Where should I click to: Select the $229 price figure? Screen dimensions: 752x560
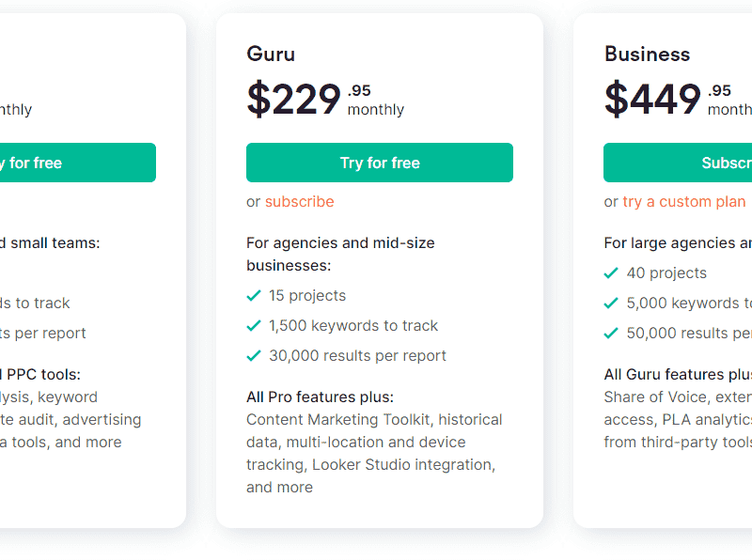[293, 99]
